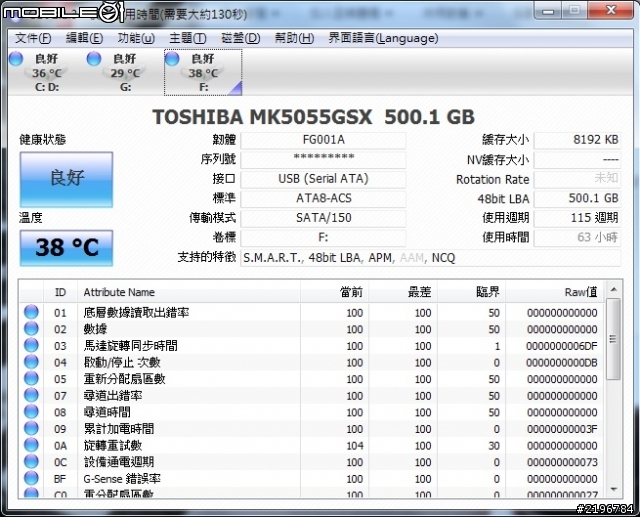Select row 重新分配扇區數
Screen dimensions: 640x517
312,379
